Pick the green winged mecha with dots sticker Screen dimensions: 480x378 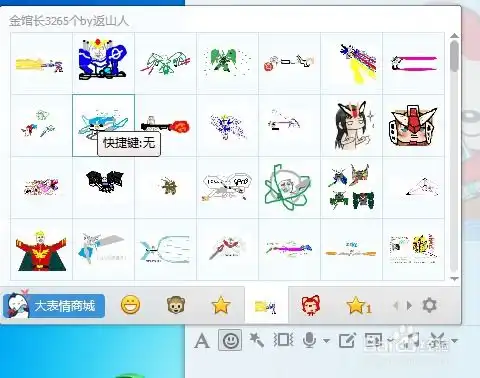coord(227,63)
